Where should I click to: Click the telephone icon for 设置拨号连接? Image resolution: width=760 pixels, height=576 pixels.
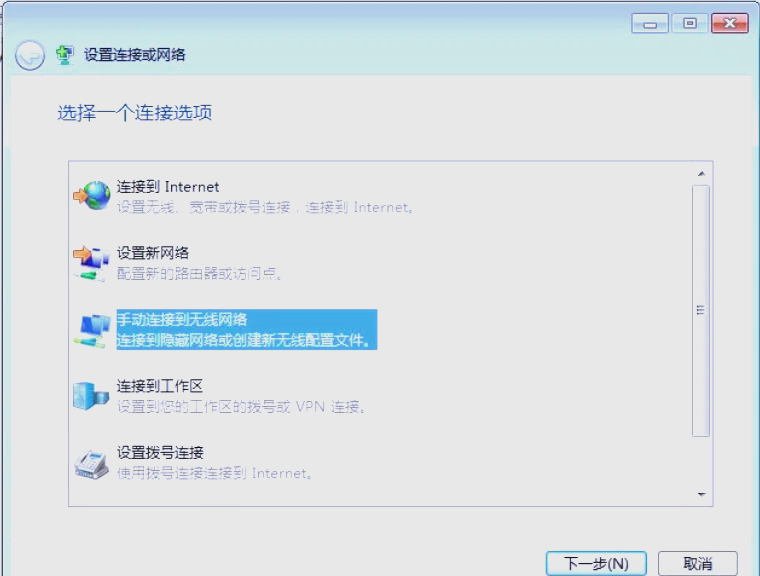(91, 464)
